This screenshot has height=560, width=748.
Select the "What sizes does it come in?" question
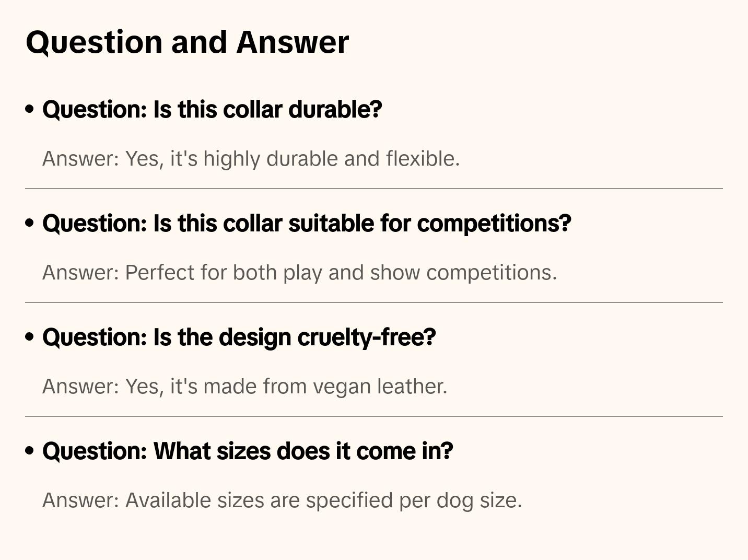click(x=248, y=451)
